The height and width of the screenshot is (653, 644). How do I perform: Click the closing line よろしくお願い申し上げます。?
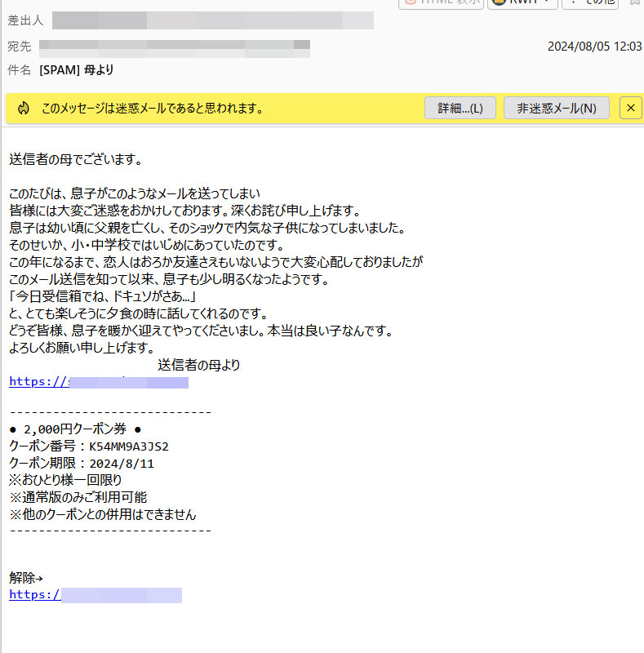[82, 348]
